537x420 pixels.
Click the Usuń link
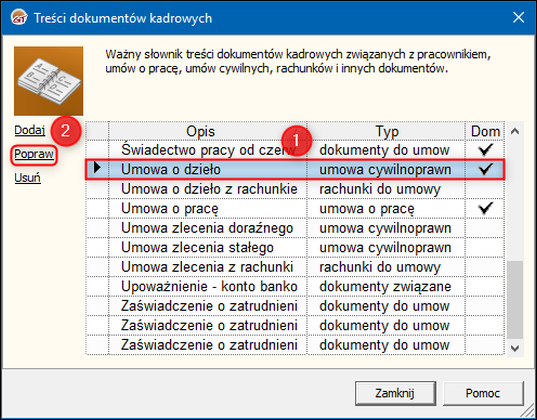point(27,178)
